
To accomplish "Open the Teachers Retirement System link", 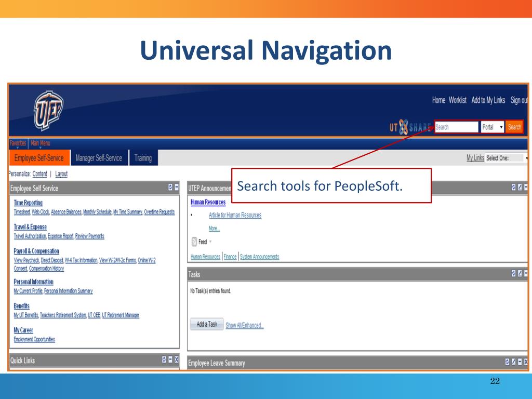I will (63, 315).
